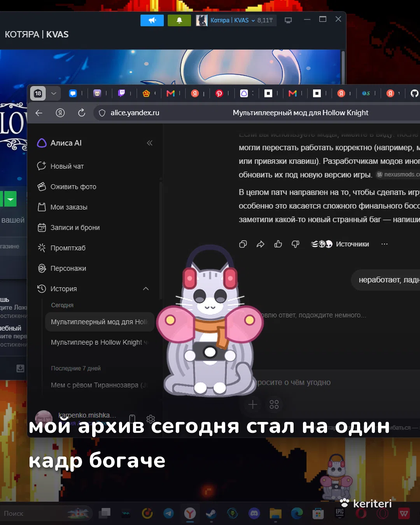
Task: Open Epic Games launcher from the taskbar
Action: click(x=339, y=513)
